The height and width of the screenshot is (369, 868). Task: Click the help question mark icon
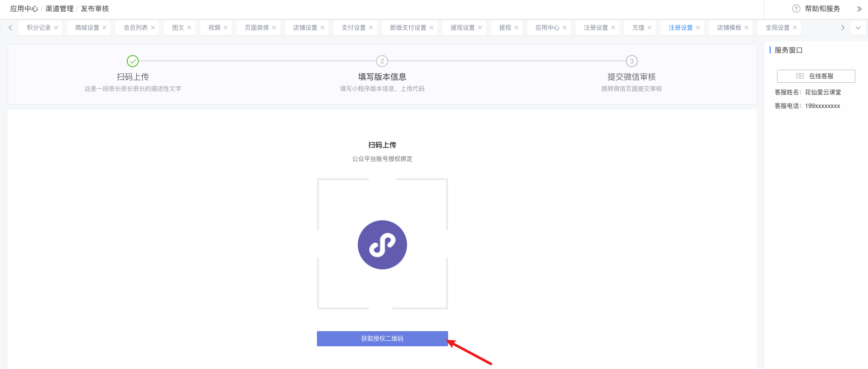(x=796, y=9)
